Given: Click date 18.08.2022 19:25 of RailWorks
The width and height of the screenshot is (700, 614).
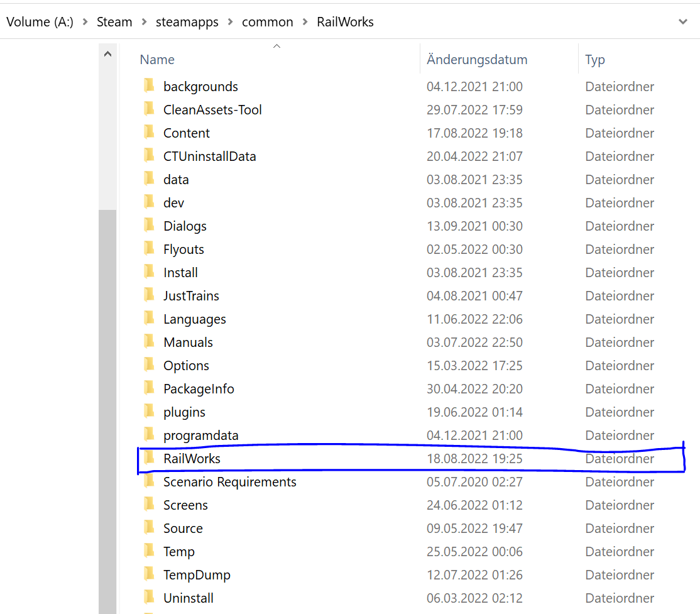Looking at the screenshot, I should 474,458.
